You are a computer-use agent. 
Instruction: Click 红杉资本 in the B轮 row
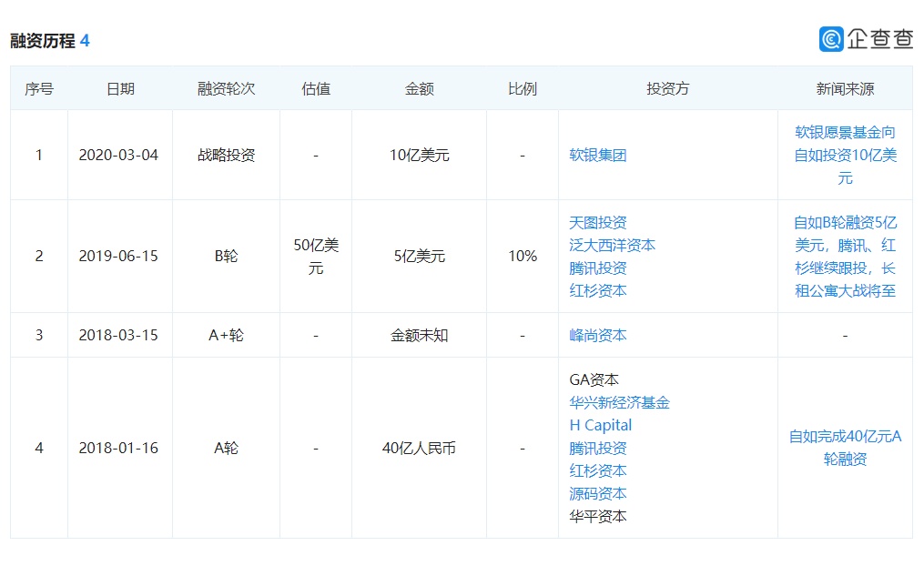[597, 291]
